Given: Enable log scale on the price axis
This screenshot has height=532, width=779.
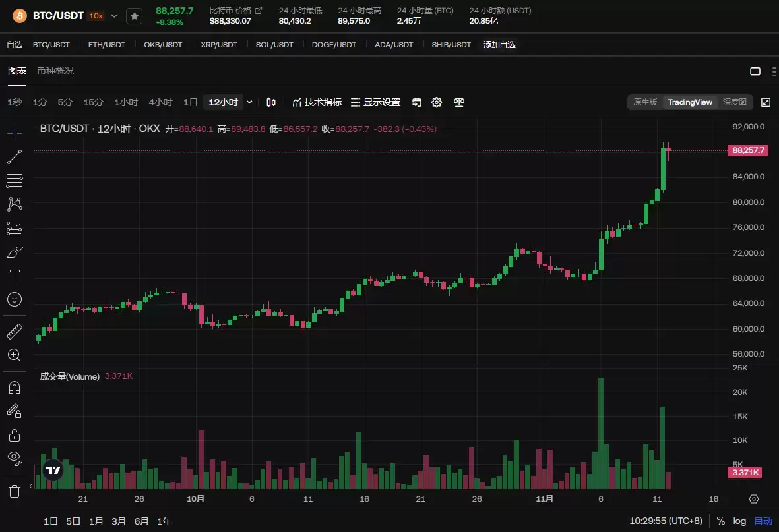Looking at the screenshot, I should pos(739,521).
